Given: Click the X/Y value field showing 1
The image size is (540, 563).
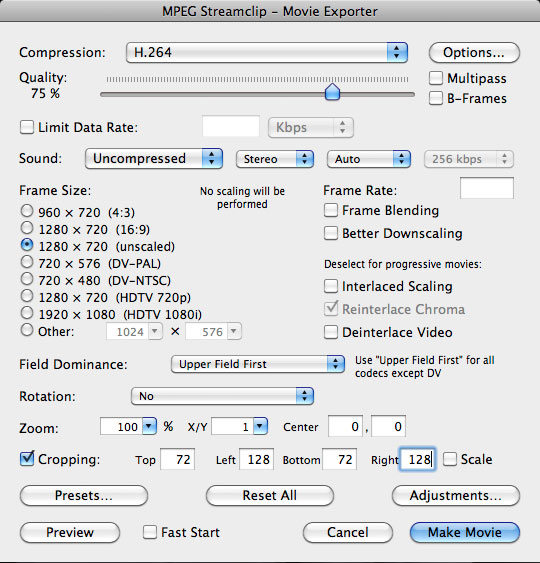Looking at the screenshot, I should coord(233,426).
